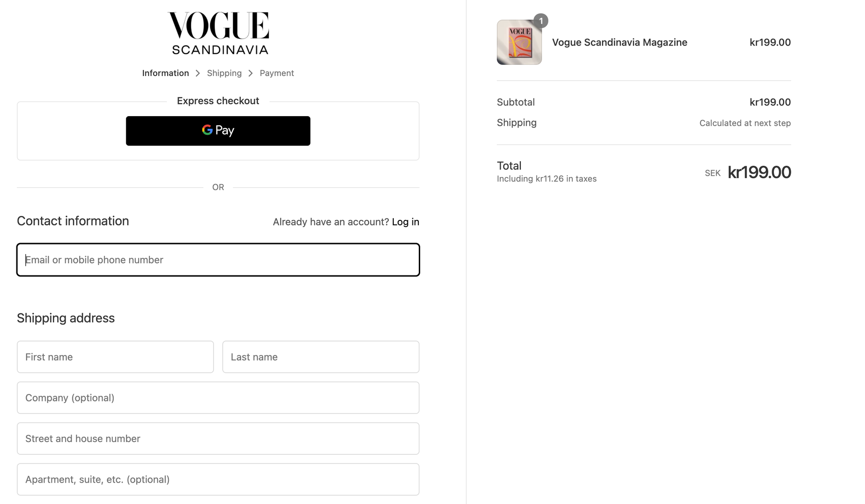The height and width of the screenshot is (504, 865).
Task: Focus the Email or mobile phone number field
Action: 218,260
